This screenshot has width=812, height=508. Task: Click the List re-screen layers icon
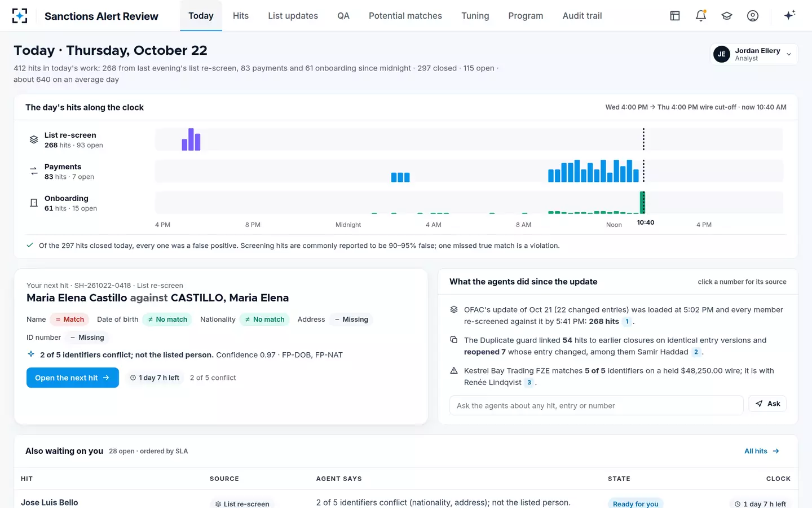click(x=34, y=139)
